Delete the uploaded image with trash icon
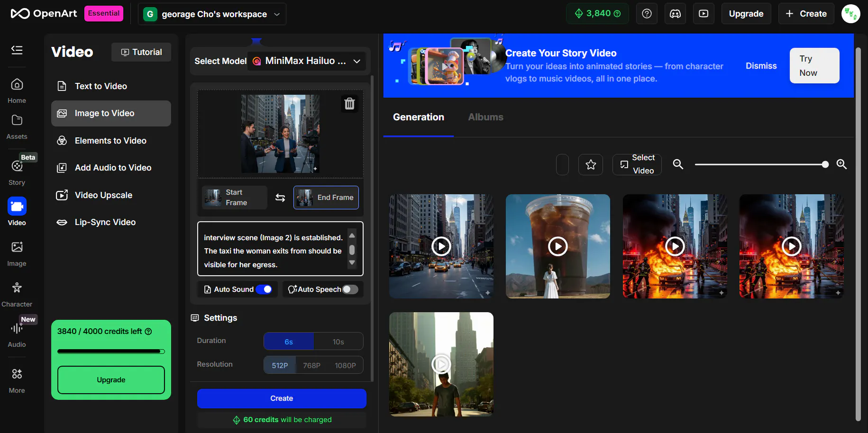 [x=349, y=104]
